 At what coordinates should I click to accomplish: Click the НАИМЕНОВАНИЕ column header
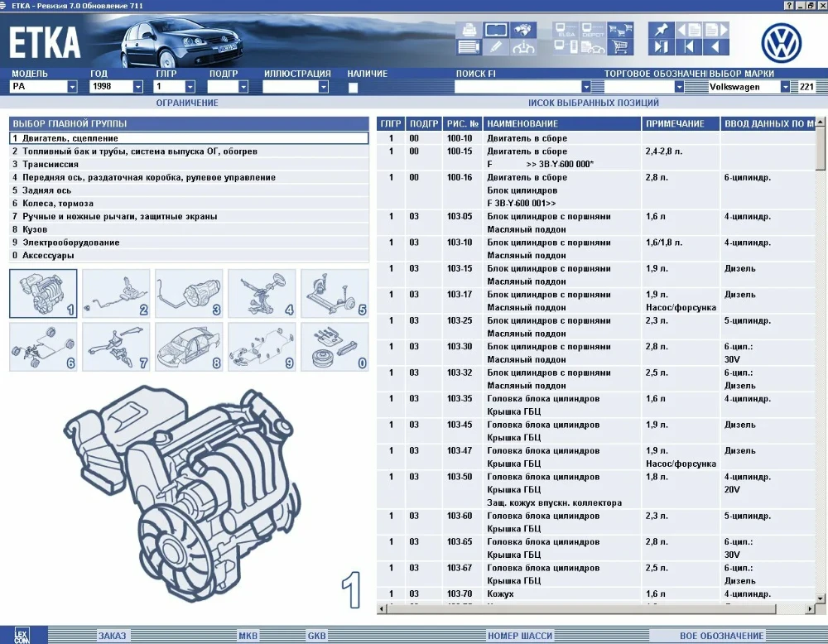click(x=562, y=123)
